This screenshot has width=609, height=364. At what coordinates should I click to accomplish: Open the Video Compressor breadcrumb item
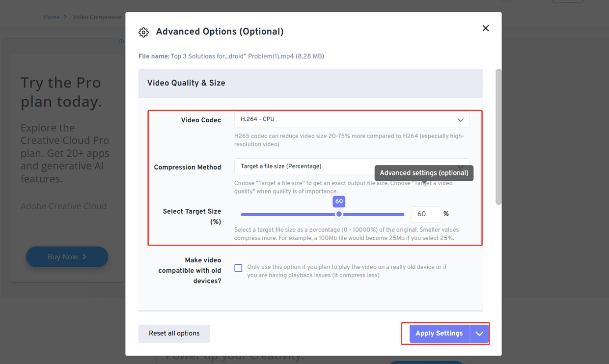pos(97,17)
